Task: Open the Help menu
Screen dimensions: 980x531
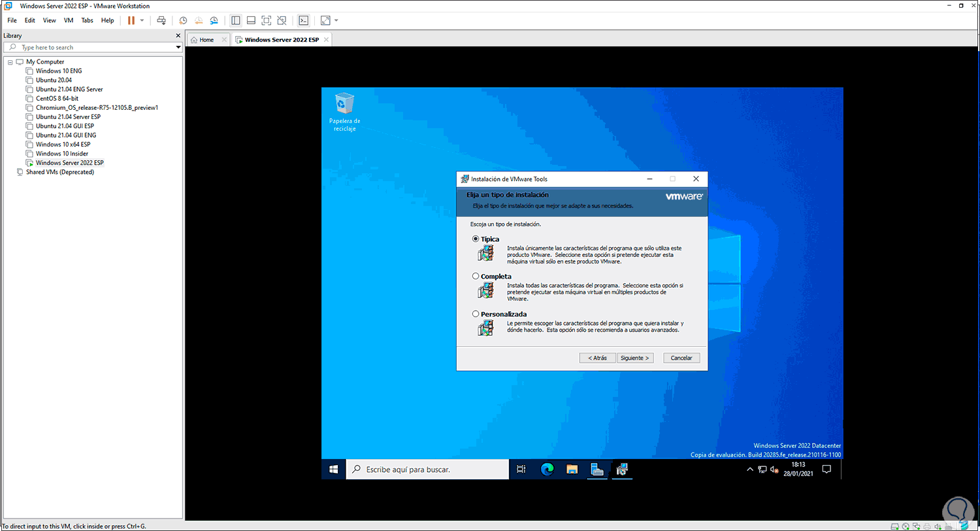Action: 107,20
